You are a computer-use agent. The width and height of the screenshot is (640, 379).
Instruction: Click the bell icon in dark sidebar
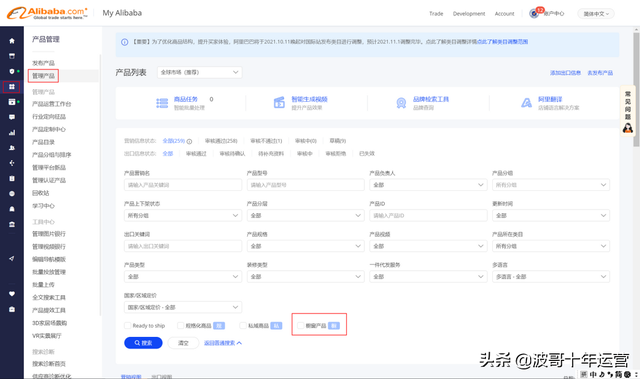click(x=12, y=209)
